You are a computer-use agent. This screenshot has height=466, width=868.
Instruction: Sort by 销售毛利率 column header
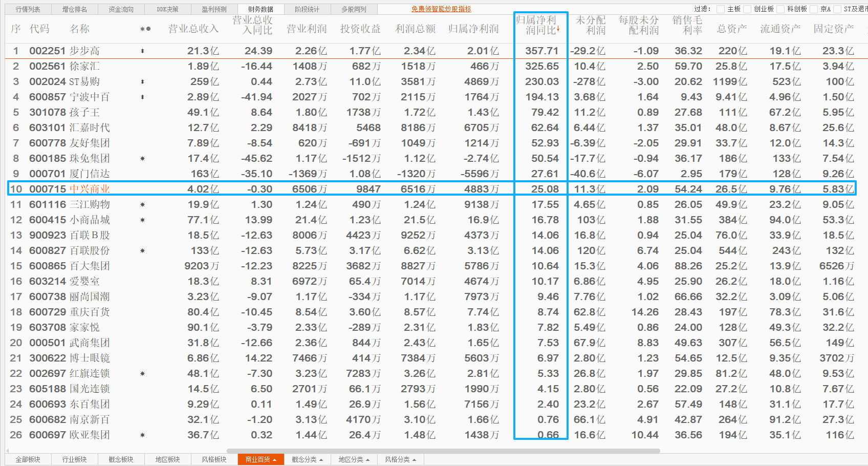point(687,25)
